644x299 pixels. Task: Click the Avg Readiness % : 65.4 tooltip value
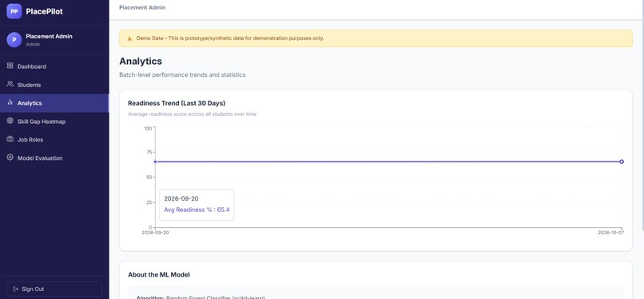pos(197,210)
